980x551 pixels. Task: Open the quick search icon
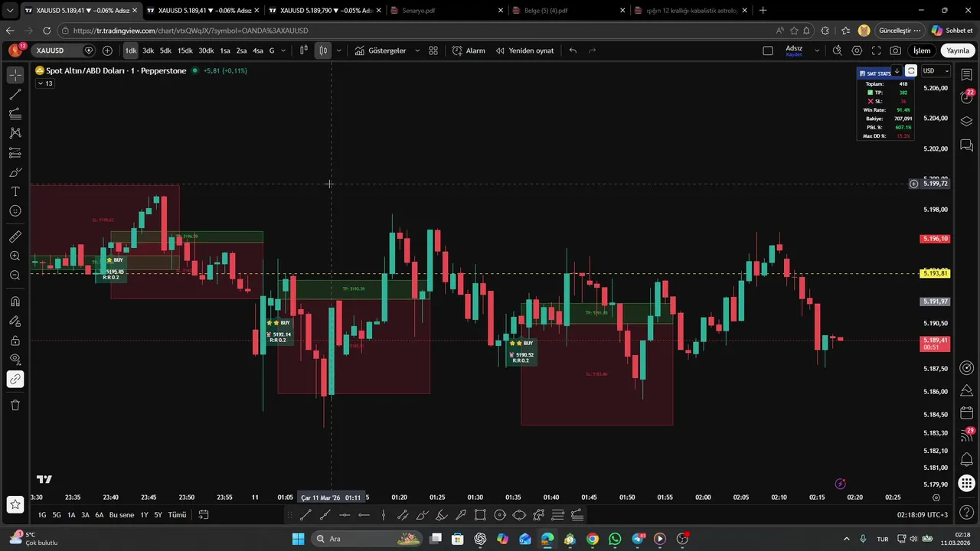(x=837, y=51)
